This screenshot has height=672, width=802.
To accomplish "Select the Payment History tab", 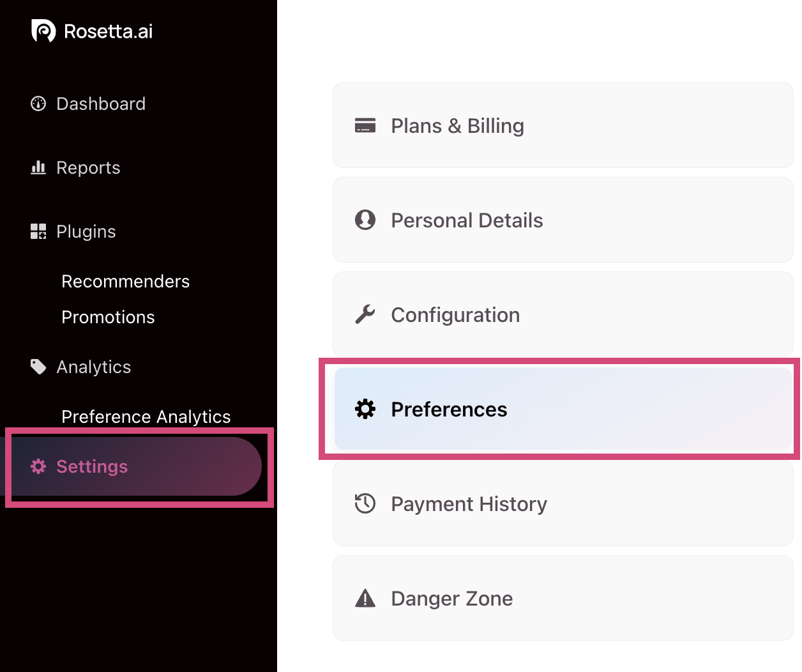I will pyautogui.click(x=562, y=503).
